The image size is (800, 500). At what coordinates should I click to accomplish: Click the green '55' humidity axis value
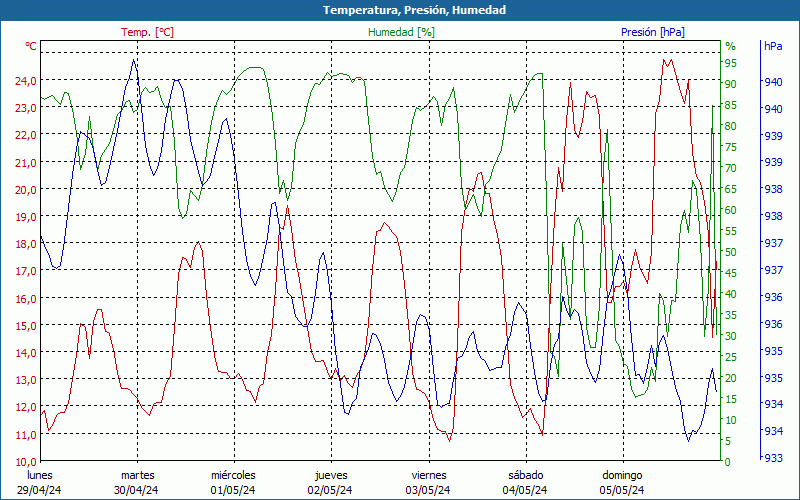coord(731,231)
